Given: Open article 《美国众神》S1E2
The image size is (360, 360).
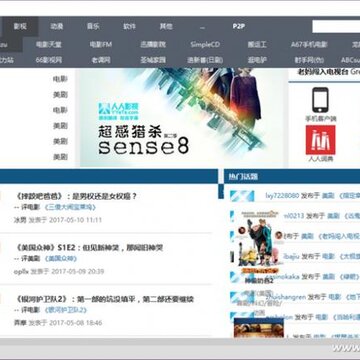Looking at the screenshot, I should [x=89, y=248].
